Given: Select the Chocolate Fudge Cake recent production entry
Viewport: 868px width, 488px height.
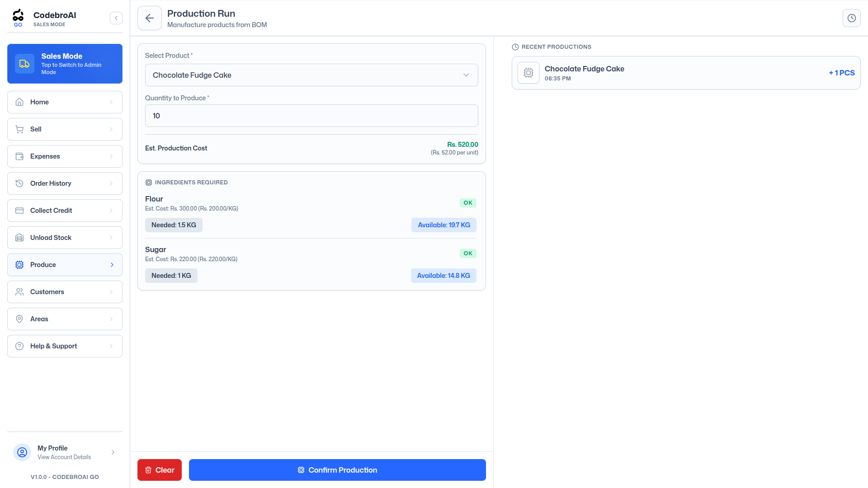Looking at the screenshot, I should [x=686, y=73].
